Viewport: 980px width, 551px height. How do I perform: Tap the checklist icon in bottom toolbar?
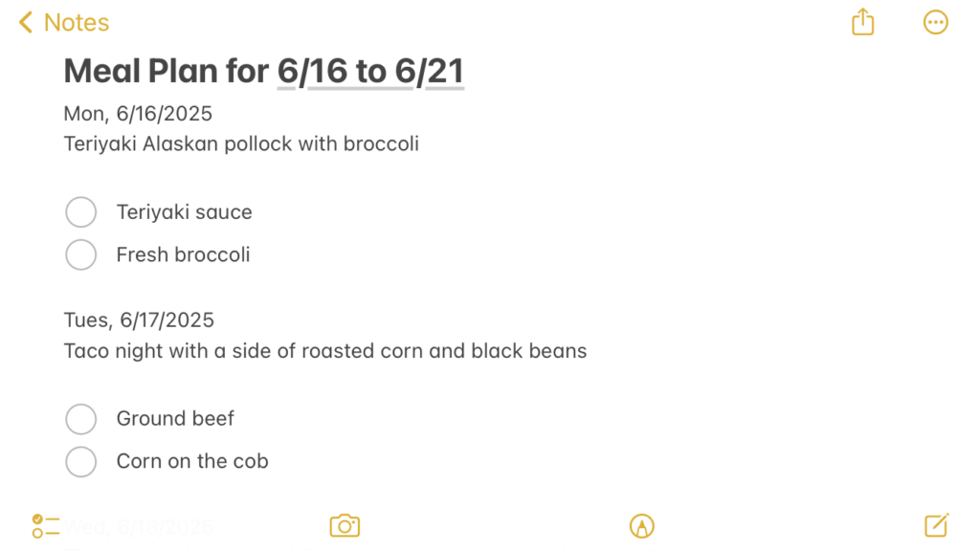45,525
